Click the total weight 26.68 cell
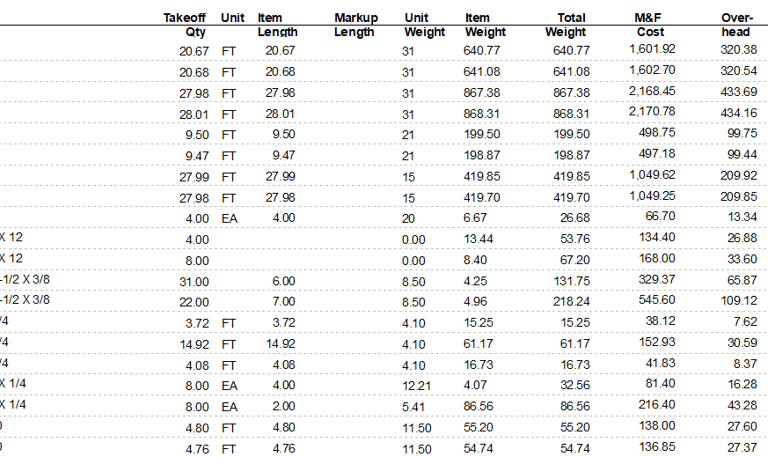This screenshot has height=457, width=768. click(575, 218)
